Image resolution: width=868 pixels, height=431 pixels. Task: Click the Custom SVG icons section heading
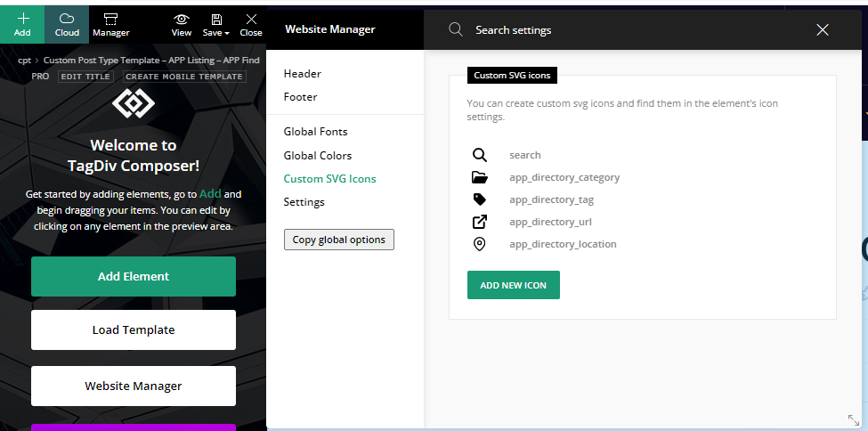(x=512, y=76)
